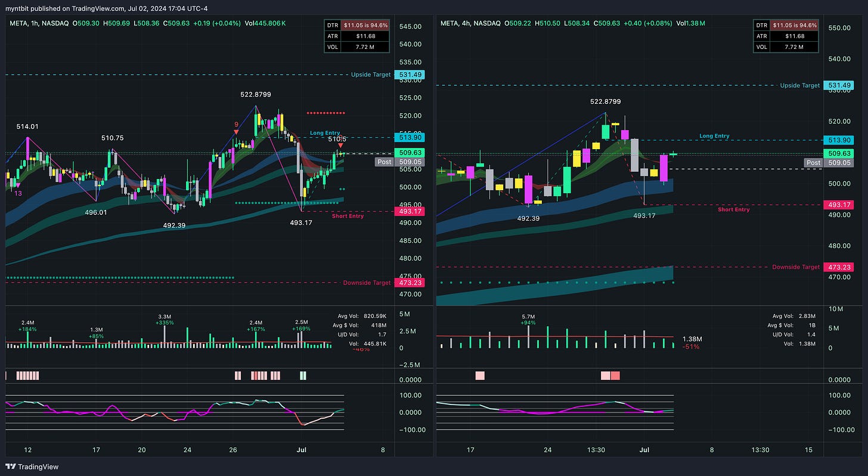868x476 pixels.
Task: Click the Short Entry label in the 4h chart
Action: tap(734, 209)
